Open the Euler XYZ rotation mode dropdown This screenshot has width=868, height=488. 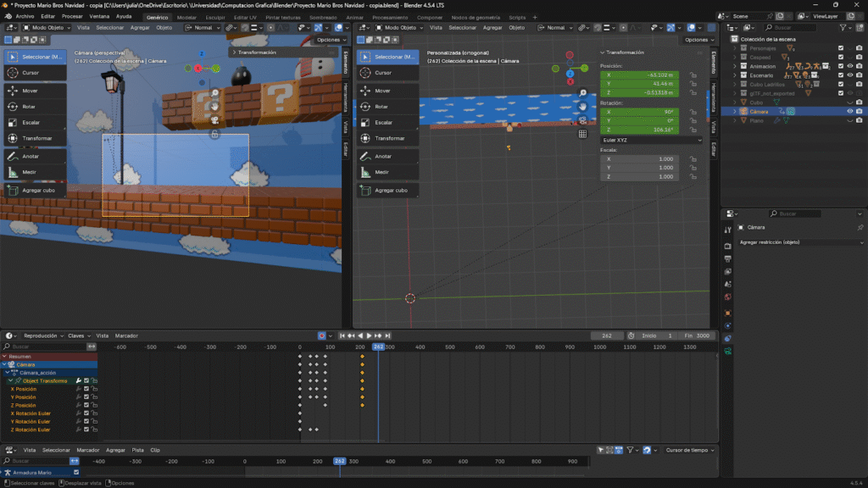(652, 140)
